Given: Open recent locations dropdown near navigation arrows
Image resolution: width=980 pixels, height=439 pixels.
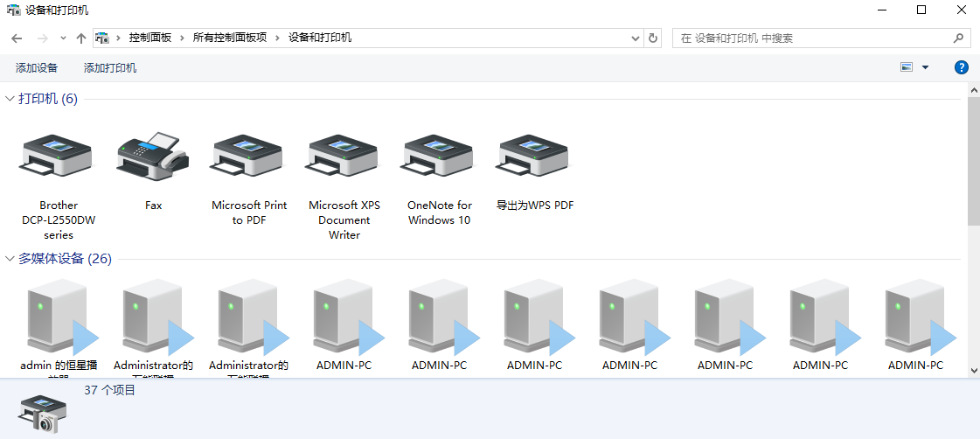Looking at the screenshot, I should [63, 38].
